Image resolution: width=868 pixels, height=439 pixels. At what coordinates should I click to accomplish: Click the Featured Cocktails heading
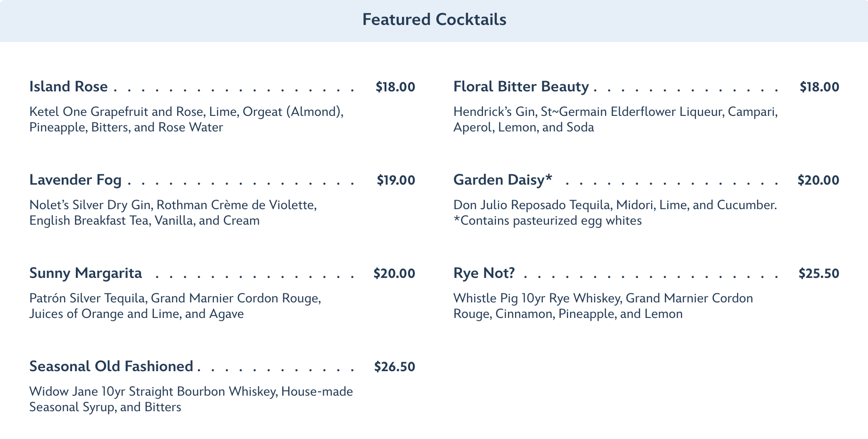(x=434, y=20)
